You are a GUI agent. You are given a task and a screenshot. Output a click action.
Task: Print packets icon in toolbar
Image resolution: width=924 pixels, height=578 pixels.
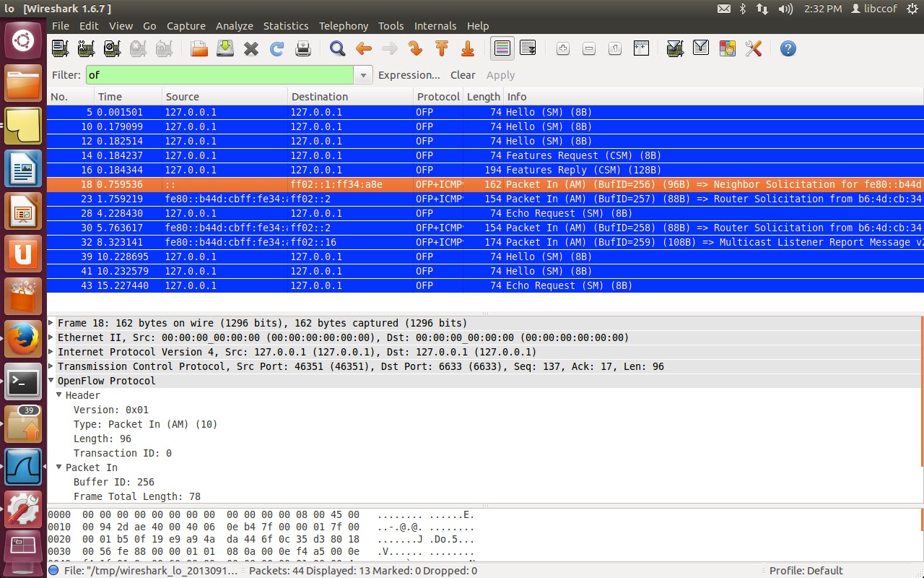(x=303, y=48)
